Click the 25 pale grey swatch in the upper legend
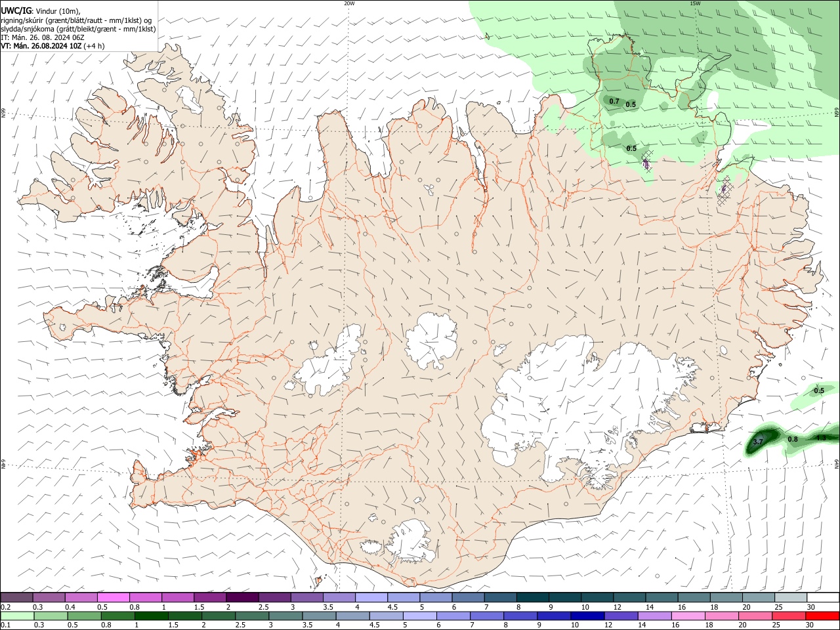The width and height of the screenshot is (840, 630). coord(791,598)
